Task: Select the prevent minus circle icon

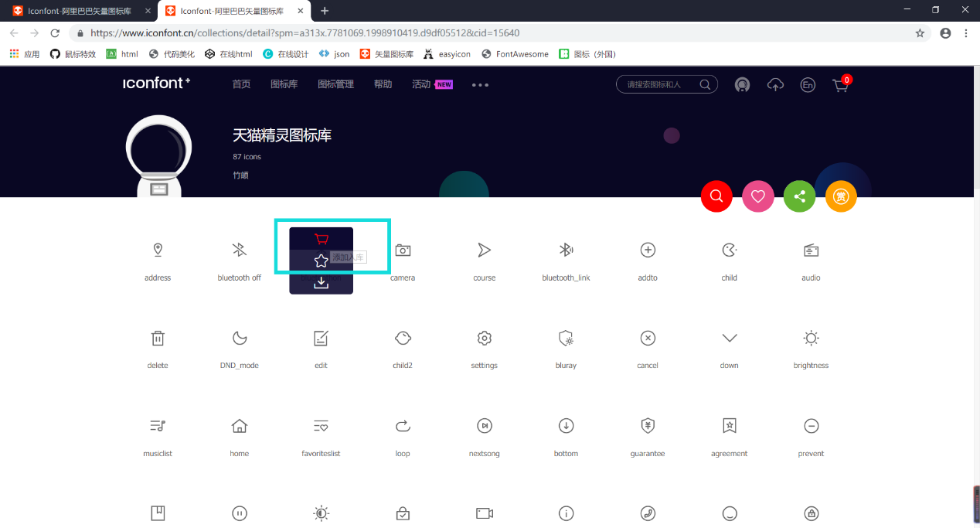Action: point(811,426)
